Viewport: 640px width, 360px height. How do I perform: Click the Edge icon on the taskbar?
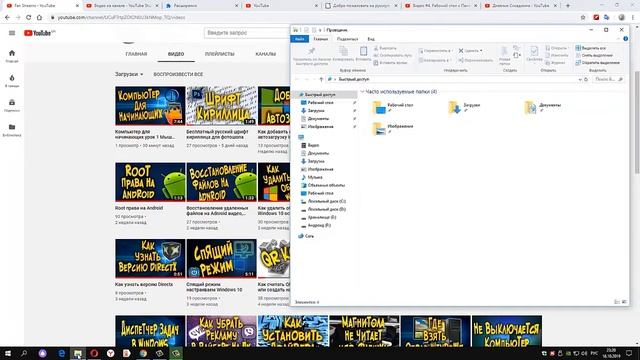click(62, 353)
